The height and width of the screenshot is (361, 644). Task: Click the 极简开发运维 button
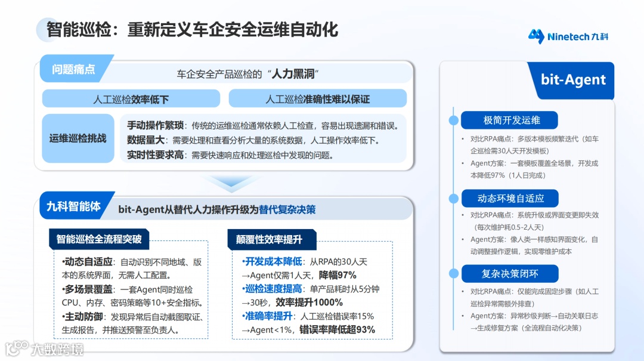tap(509, 120)
